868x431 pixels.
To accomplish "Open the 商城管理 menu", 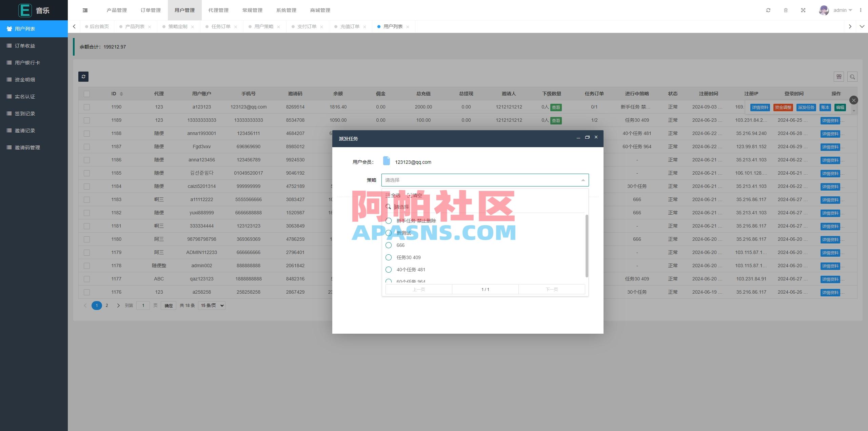I will (319, 10).
